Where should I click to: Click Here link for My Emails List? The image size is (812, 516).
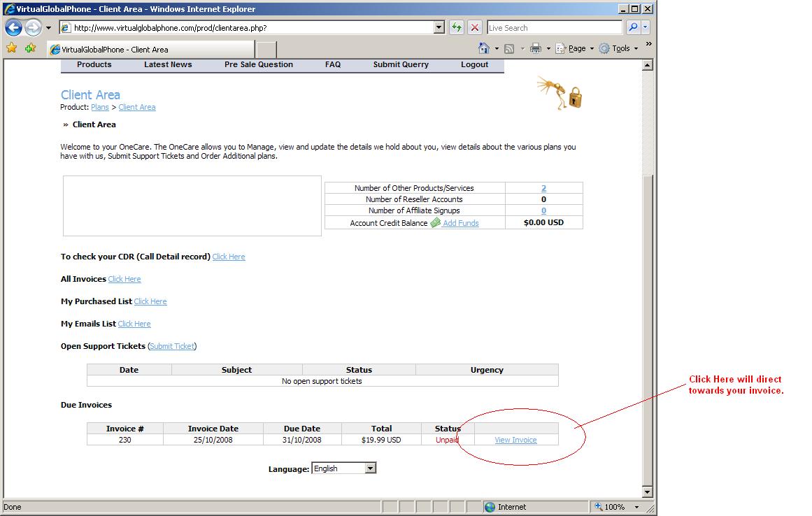click(x=134, y=324)
